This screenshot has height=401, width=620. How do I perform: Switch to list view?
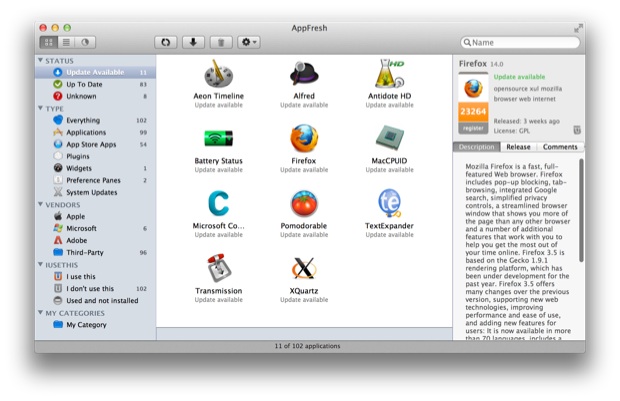[66, 42]
